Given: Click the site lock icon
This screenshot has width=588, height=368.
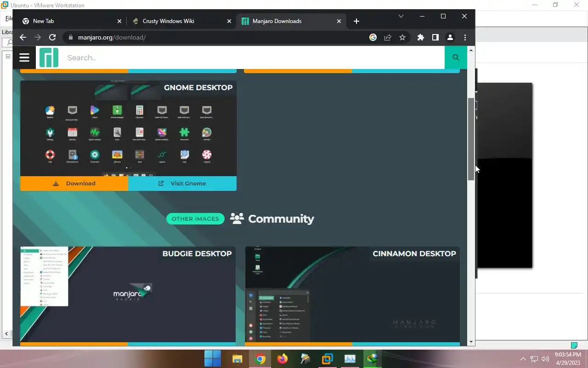Looking at the screenshot, I should pyautogui.click(x=70, y=37).
